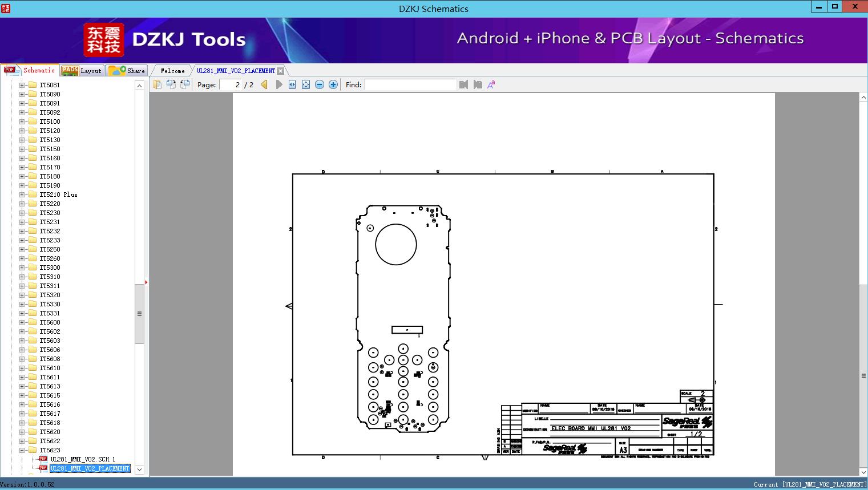Select the IT5250 folder
This screenshot has width=868, height=490.
click(50, 249)
